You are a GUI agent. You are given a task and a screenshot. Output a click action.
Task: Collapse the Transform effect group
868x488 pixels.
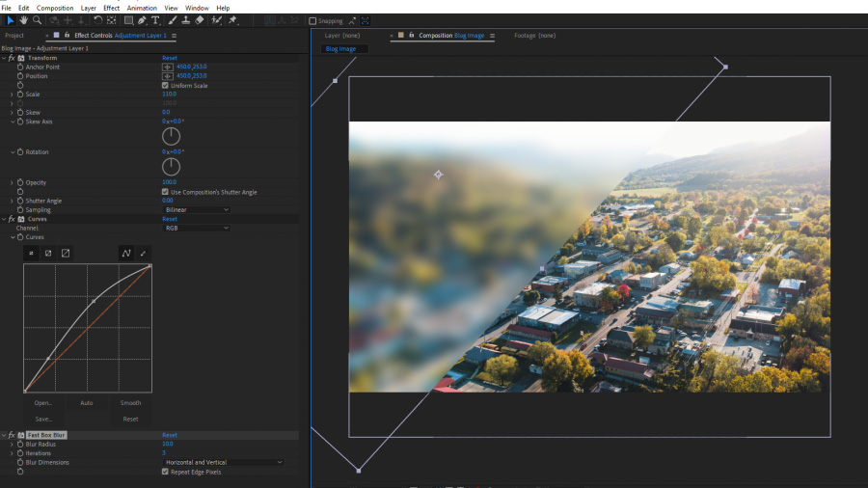click(x=4, y=58)
